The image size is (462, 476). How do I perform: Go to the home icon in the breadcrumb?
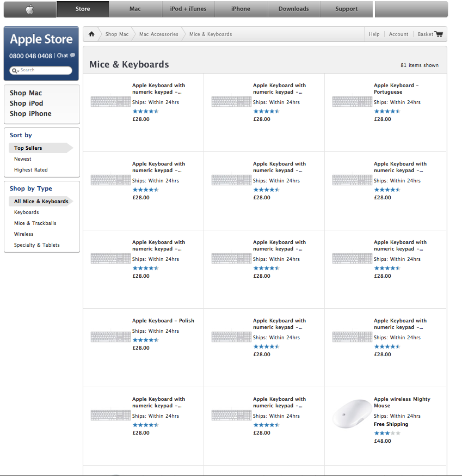click(x=91, y=34)
